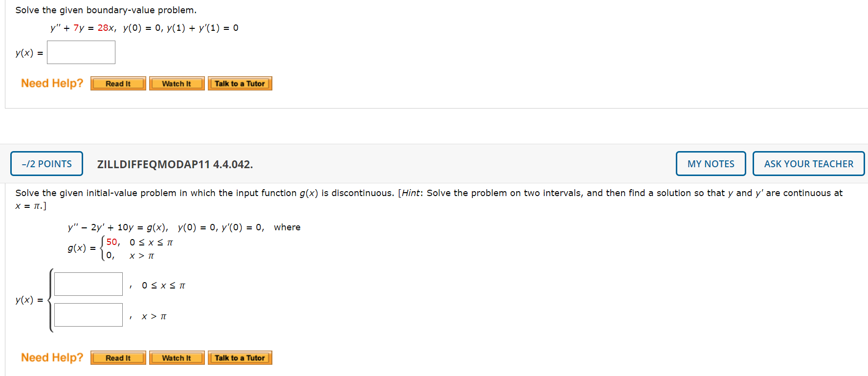Viewport: 868px width, 376px height.
Task: Open Watch It for the initial-value problem
Action: (x=177, y=357)
